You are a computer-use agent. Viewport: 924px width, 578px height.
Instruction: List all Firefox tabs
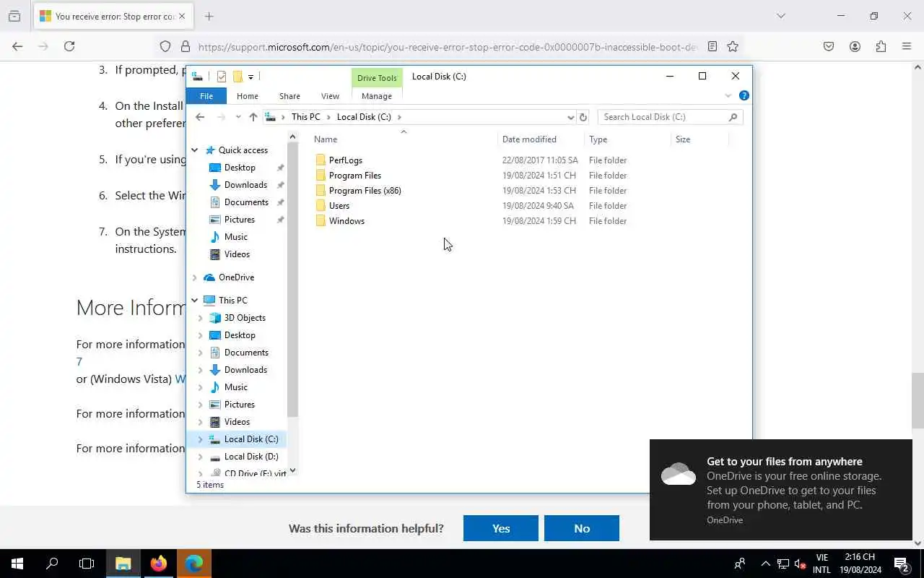coord(780,16)
